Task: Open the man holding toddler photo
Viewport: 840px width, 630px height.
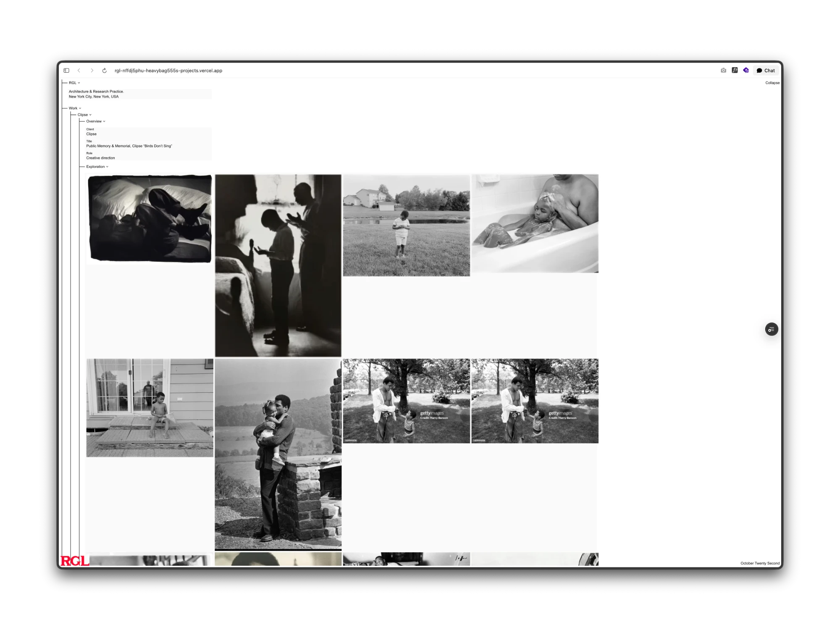Action: tap(278, 454)
